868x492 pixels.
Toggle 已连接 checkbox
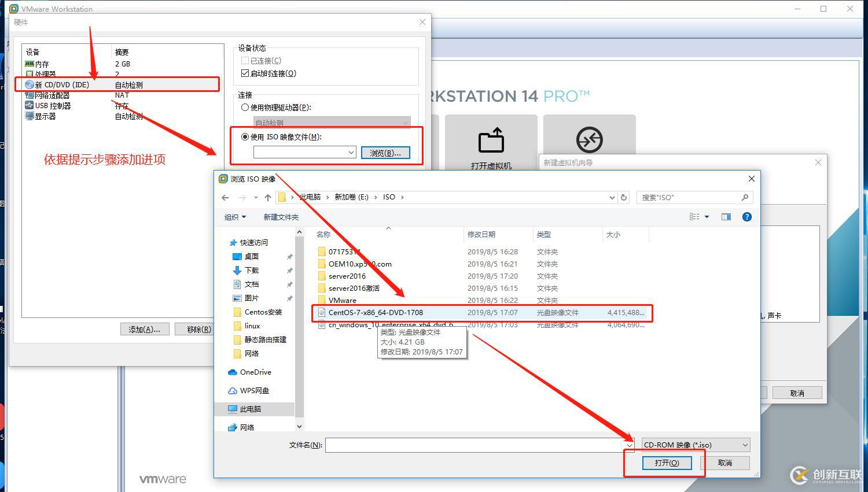click(245, 61)
